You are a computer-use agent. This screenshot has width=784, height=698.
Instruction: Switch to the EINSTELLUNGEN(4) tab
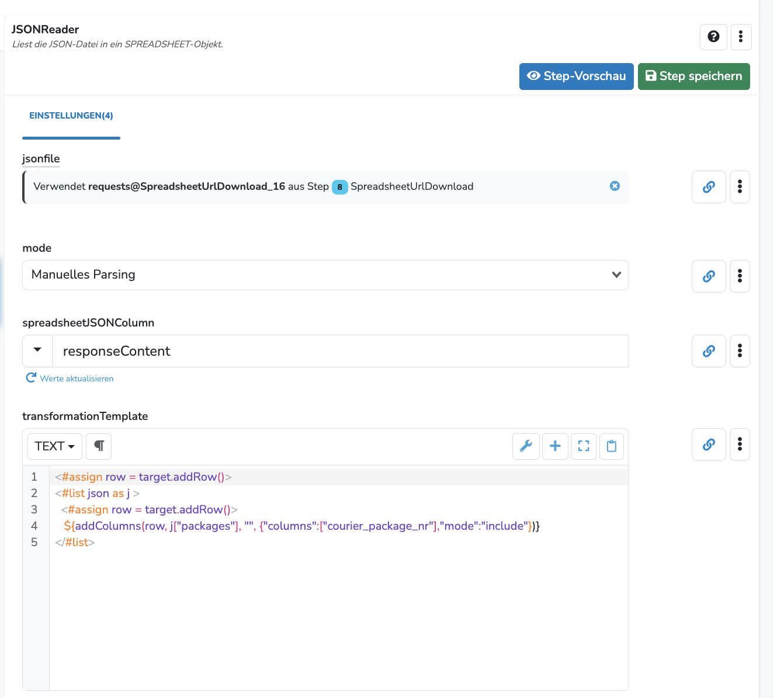[71, 116]
